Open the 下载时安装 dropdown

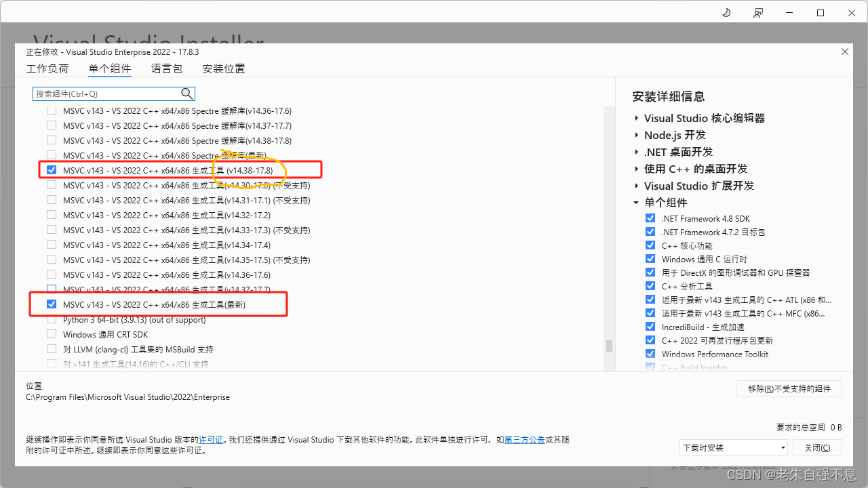tap(734, 447)
